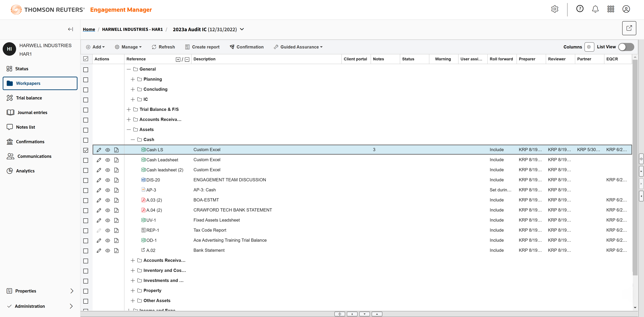Open the Trial balance sidebar item
This screenshot has height=317, width=644.
(x=29, y=98)
